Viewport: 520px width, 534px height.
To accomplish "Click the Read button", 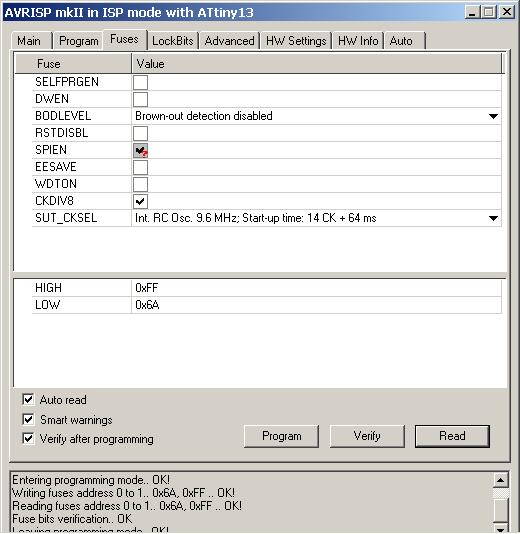I will point(452,436).
